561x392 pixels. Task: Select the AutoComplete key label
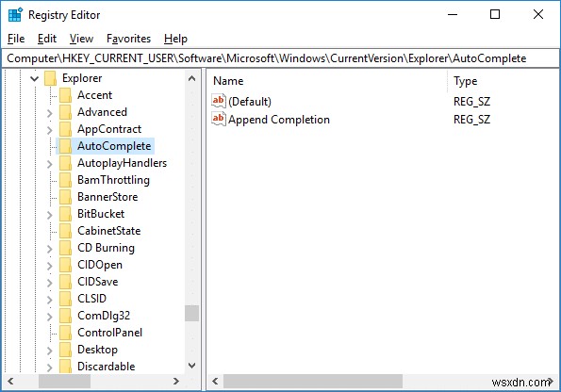tap(114, 146)
